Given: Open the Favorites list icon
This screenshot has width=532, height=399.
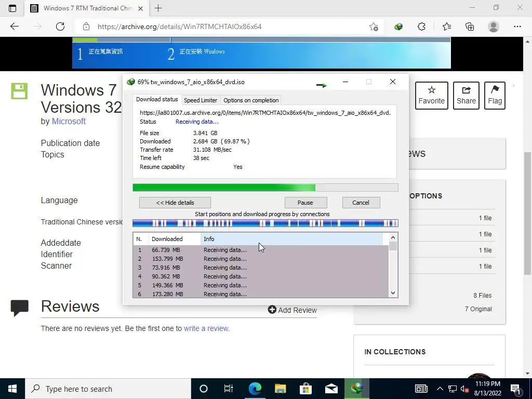Looking at the screenshot, I should (x=446, y=26).
